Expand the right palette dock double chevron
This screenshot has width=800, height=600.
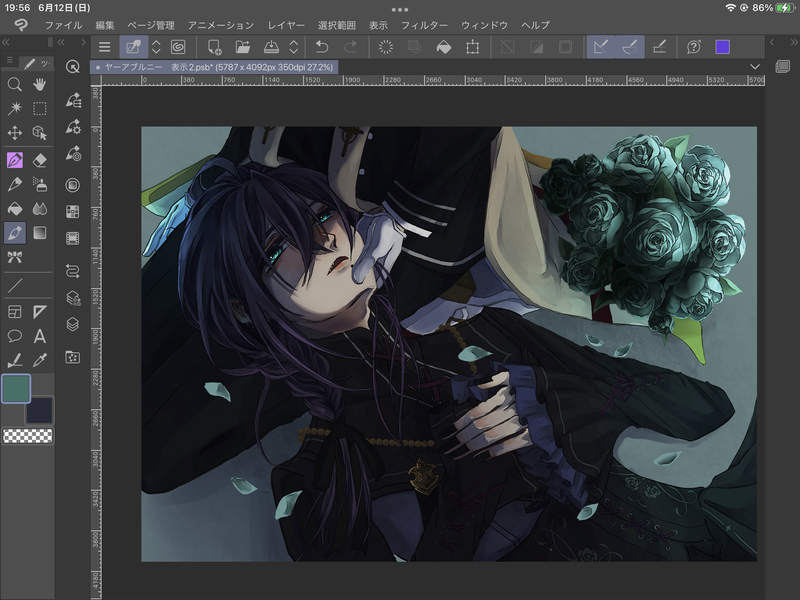coord(794,42)
